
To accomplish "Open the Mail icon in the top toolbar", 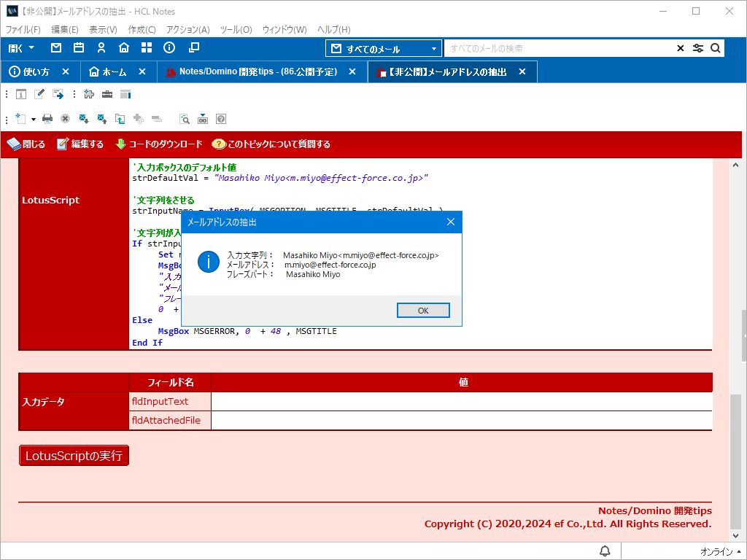I will click(56, 48).
